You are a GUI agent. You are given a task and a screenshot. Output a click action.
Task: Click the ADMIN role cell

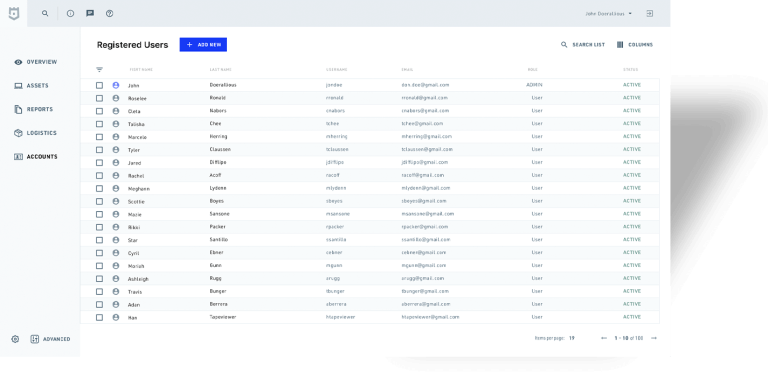coord(534,85)
